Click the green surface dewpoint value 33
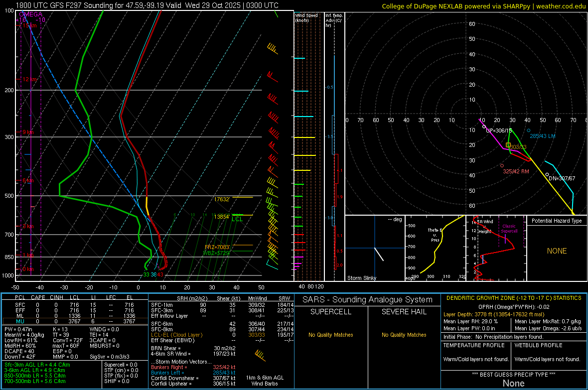This screenshot has width=588, height=390. tap(146, 274)
